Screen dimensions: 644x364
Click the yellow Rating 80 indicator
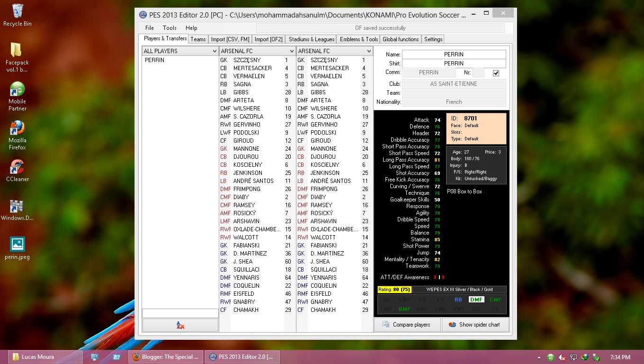coord(394,289)
